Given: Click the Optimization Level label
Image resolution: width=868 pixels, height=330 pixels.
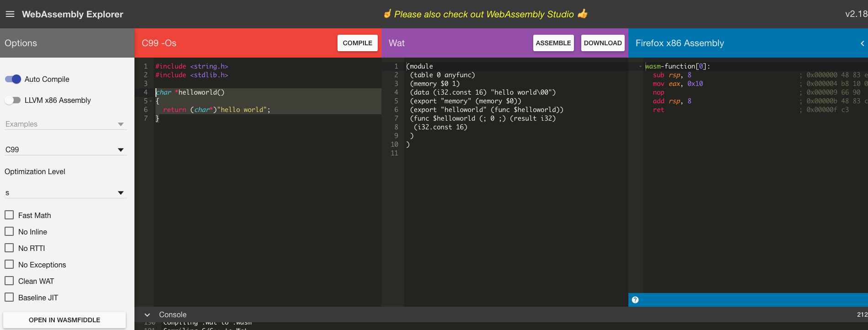Looking at the screenshot, I should [35, 171].
